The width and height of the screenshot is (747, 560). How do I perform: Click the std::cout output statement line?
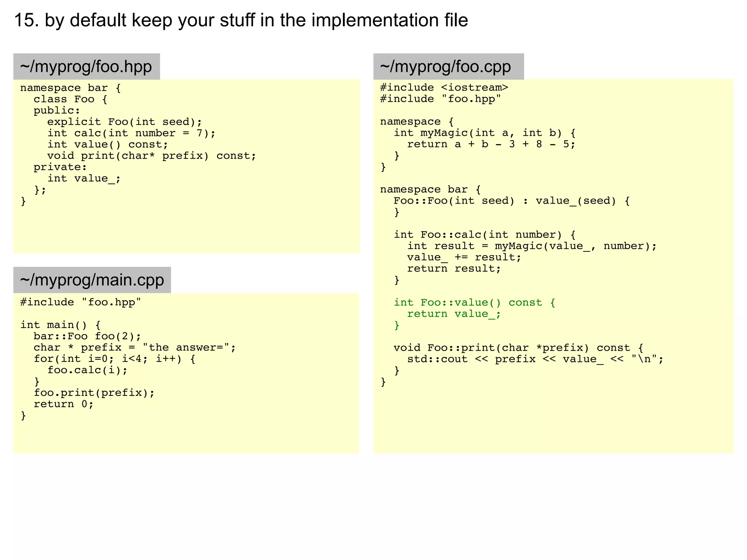tap(535, 359)
